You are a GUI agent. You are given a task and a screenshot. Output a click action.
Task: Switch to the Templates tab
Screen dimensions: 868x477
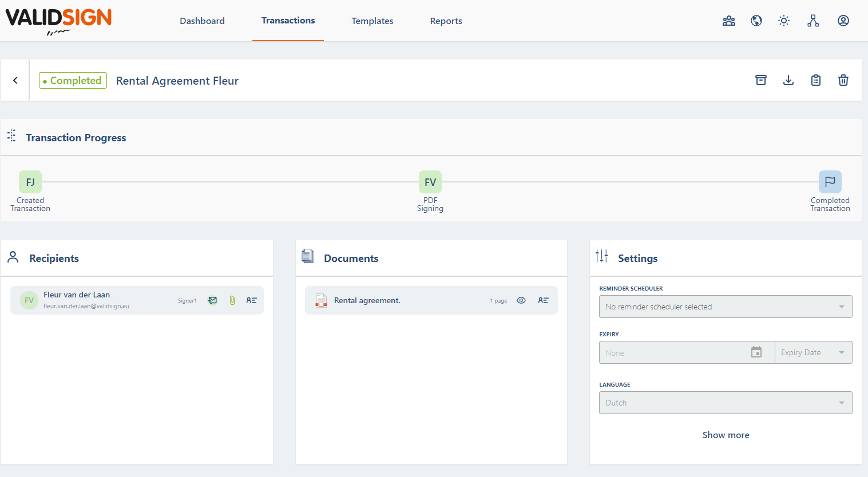tap(372, 21)
